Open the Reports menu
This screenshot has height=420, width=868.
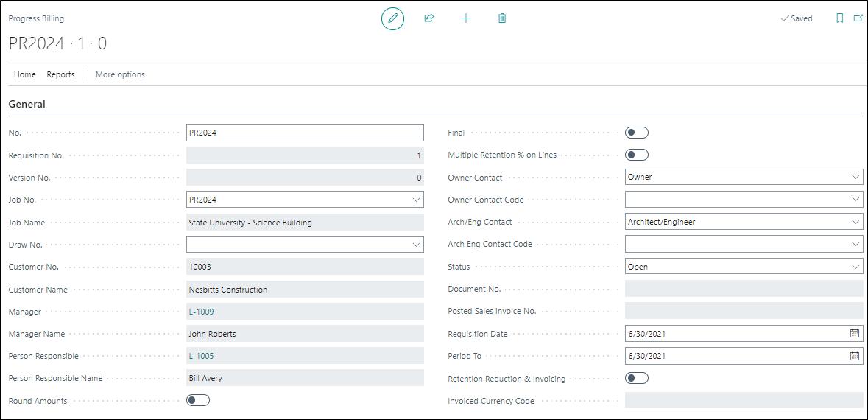pyautogui.click(x=60, y=74)
